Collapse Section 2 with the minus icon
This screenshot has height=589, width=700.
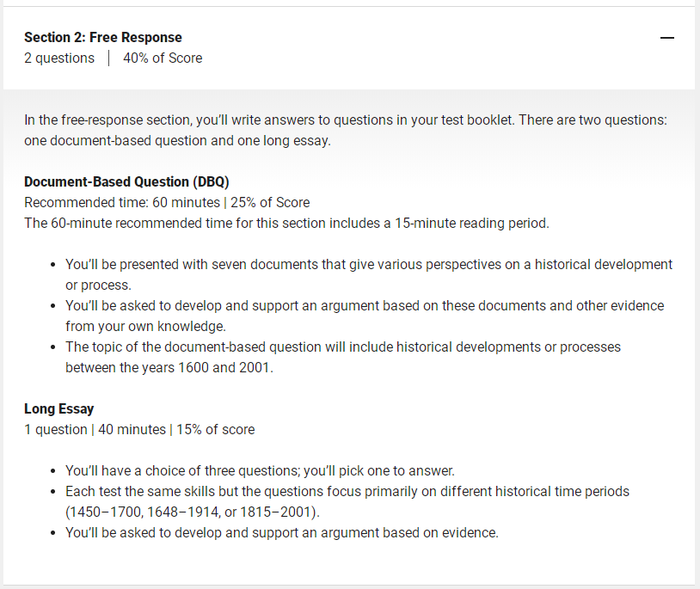667,38
